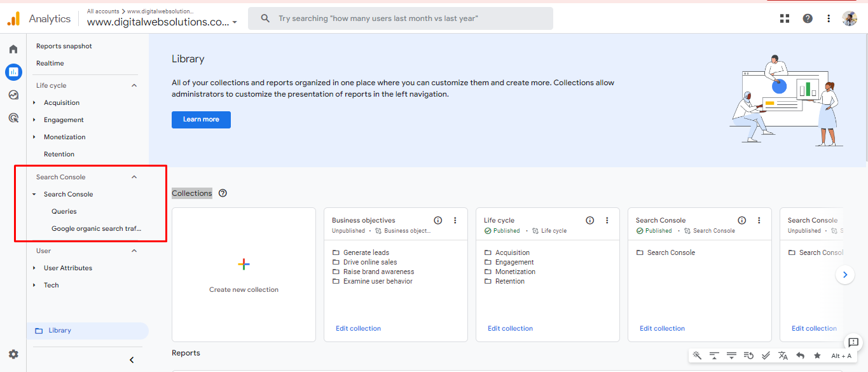Screen dimensions: 868x372
Task: Open the Home icon in left rail
Action: coord(13,49)
